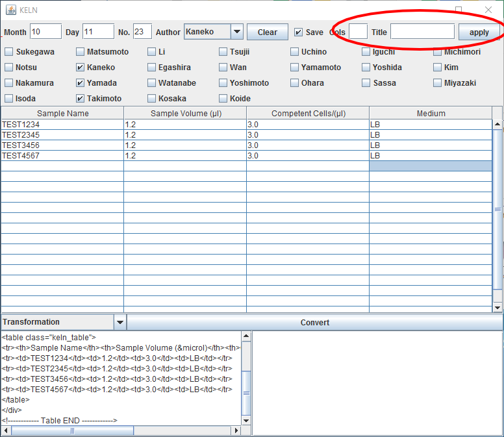Click the Convert button
The height and width of the screenshot is (437, 504).
(315, 322)
